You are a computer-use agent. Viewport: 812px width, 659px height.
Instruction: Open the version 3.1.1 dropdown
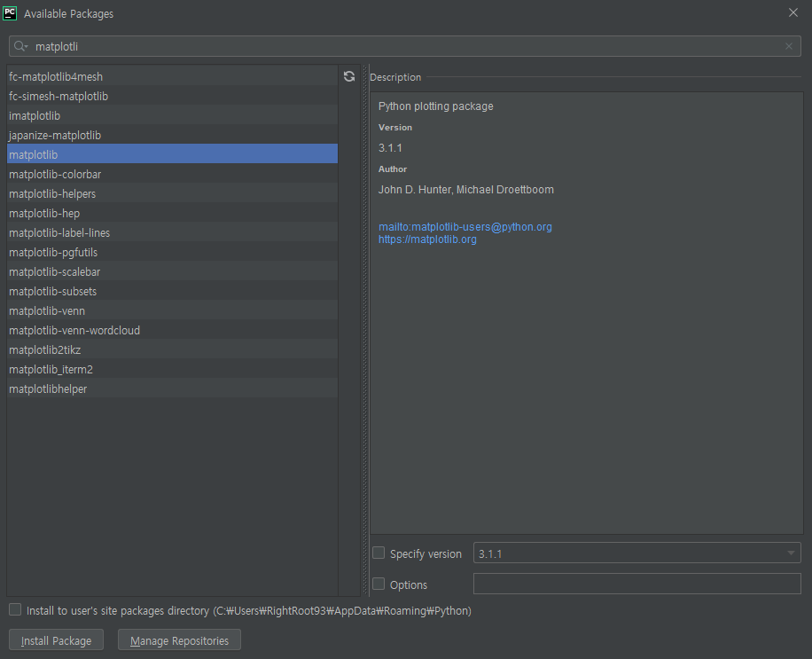(637, 553)
